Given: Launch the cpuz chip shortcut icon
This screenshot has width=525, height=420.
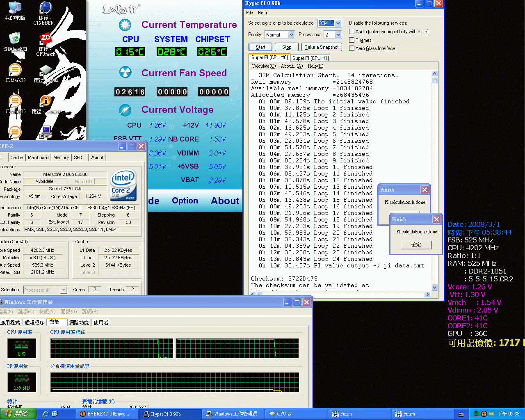Looking at the screenshot, I should click(46, 74).
